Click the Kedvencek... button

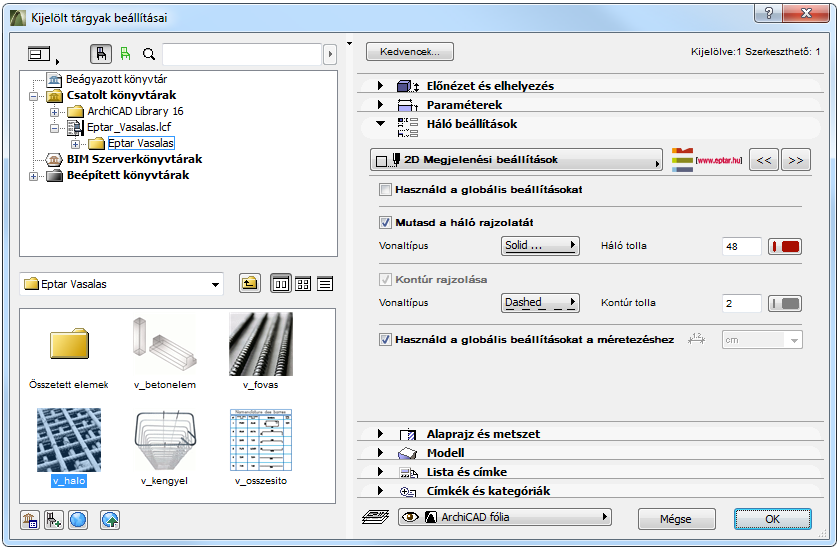pyautogui.click(x=410, y=52)
